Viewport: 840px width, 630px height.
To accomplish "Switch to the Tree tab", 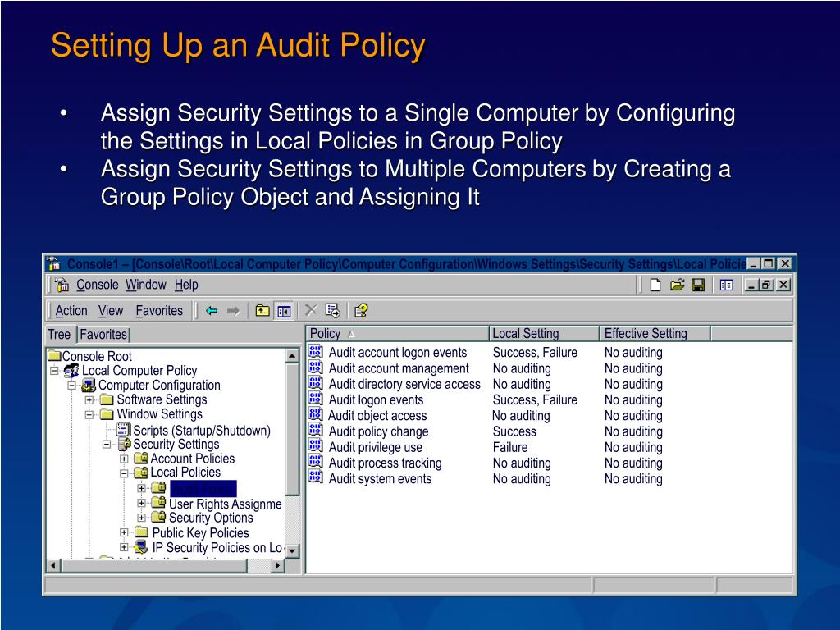I will pyautogui.click(x=59, y=335).
